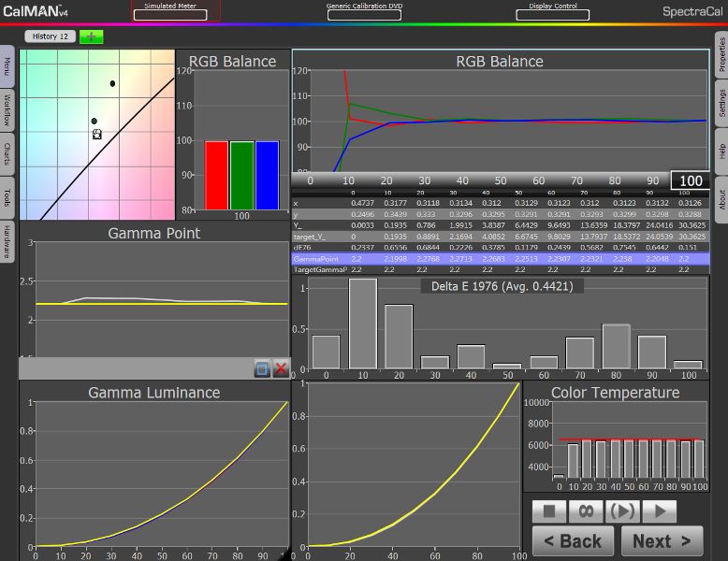Maximize Gamma Point panel via blue square icon
This screenshot has width=728, height=561.
pyautogui.click(x=263, y=368)
